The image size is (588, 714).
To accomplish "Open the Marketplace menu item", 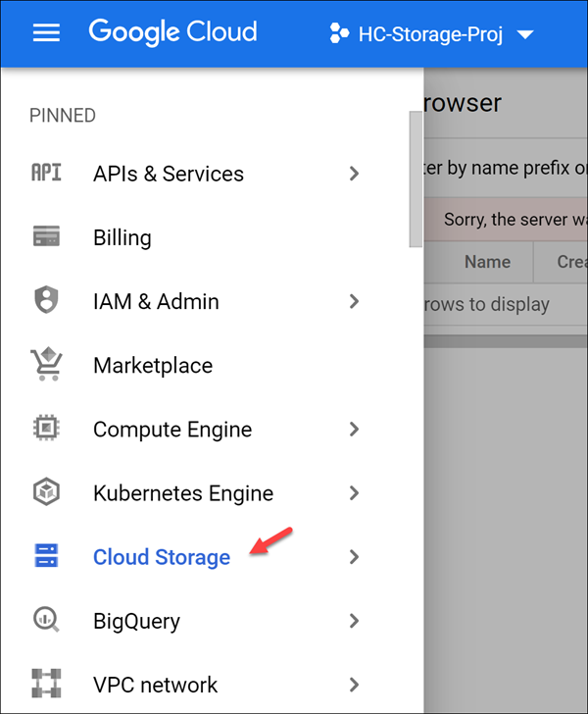I will 153,365.
